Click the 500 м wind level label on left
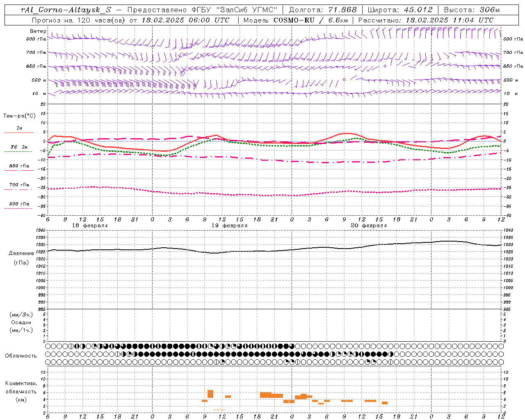The width and height of the screenshot is (525, 420). coord(39,80)
